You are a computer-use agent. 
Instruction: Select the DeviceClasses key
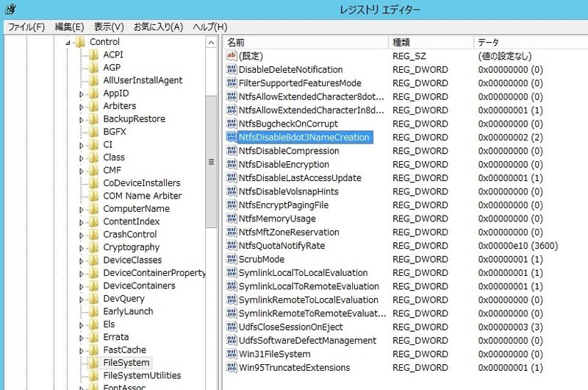point(132,260)
